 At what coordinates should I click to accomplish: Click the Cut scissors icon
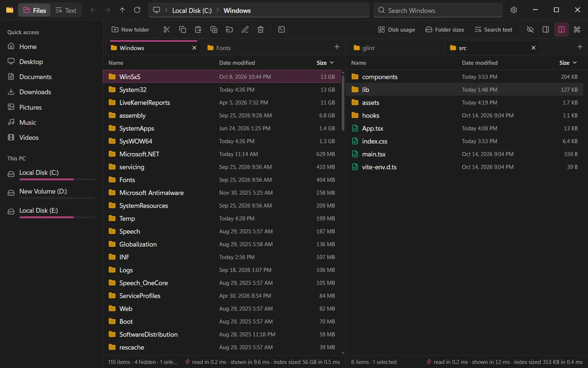[x=166, y=29]
